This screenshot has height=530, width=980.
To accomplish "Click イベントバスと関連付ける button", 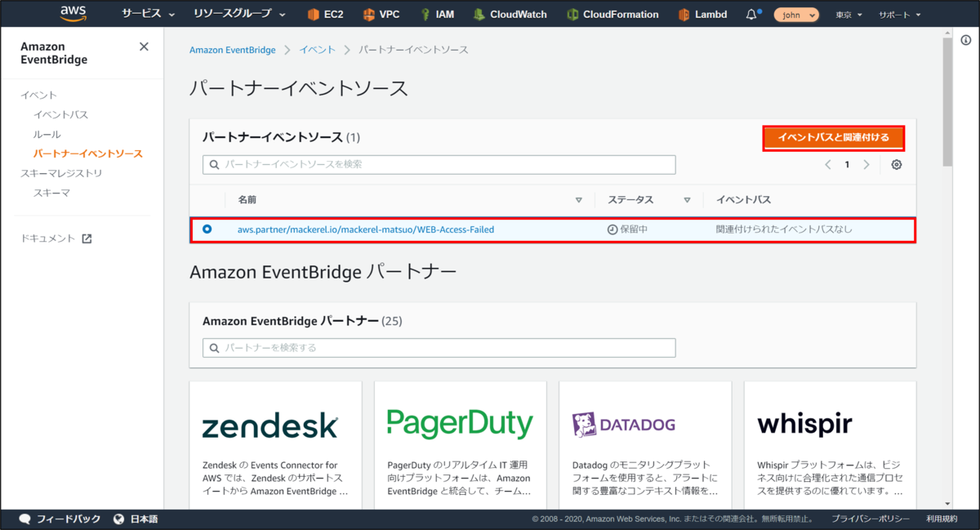I will coord(834,137).
